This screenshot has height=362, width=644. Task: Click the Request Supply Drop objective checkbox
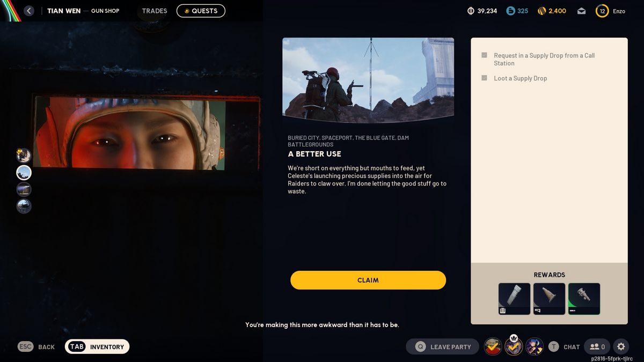[x=484, y=55]
